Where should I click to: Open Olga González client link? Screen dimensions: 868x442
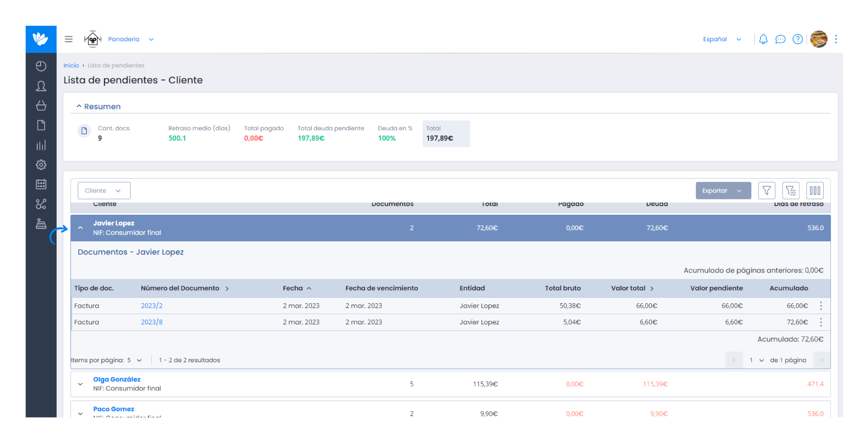pyautogui.click(x=117, y=379)
